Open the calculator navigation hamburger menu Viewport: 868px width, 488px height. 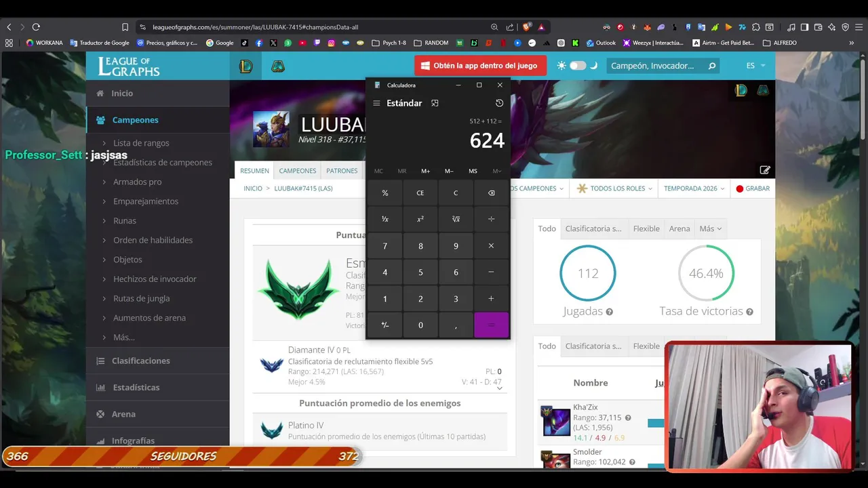376,103
